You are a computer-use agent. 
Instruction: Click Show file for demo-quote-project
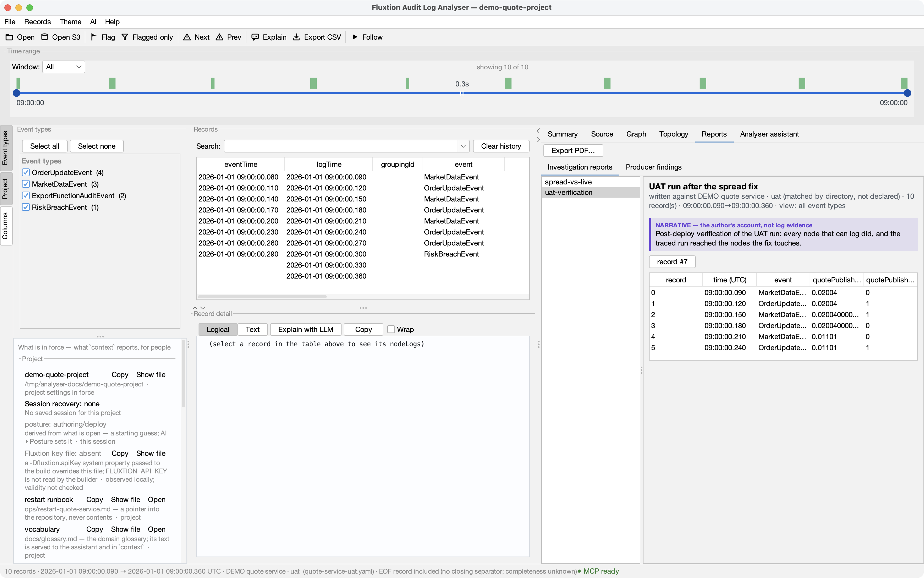[151, 375]
